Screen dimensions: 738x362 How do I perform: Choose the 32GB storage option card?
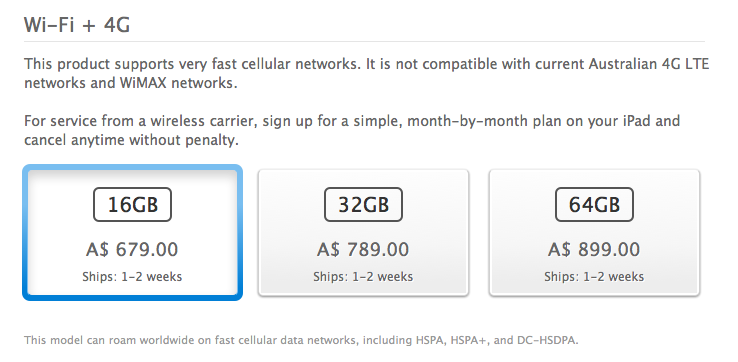(363, 233)
